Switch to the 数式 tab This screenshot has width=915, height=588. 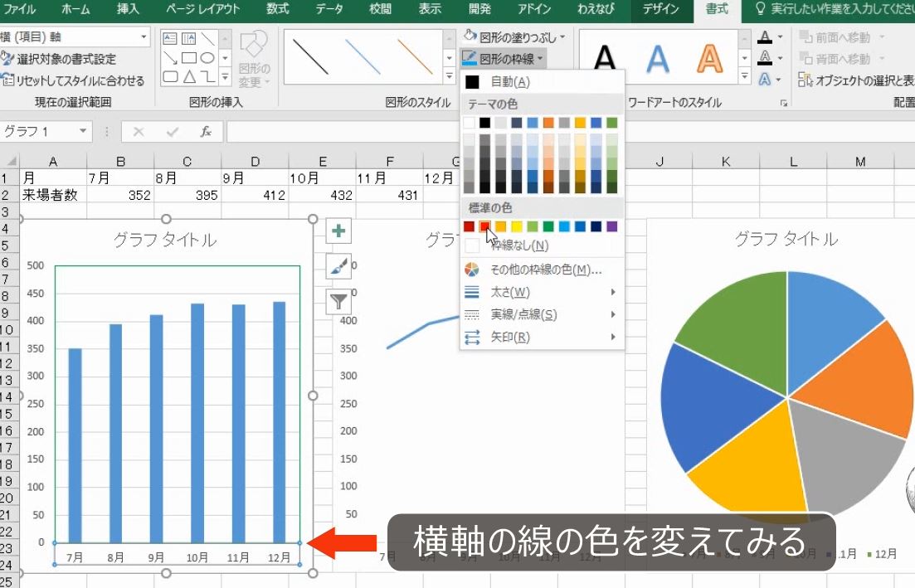278,9
